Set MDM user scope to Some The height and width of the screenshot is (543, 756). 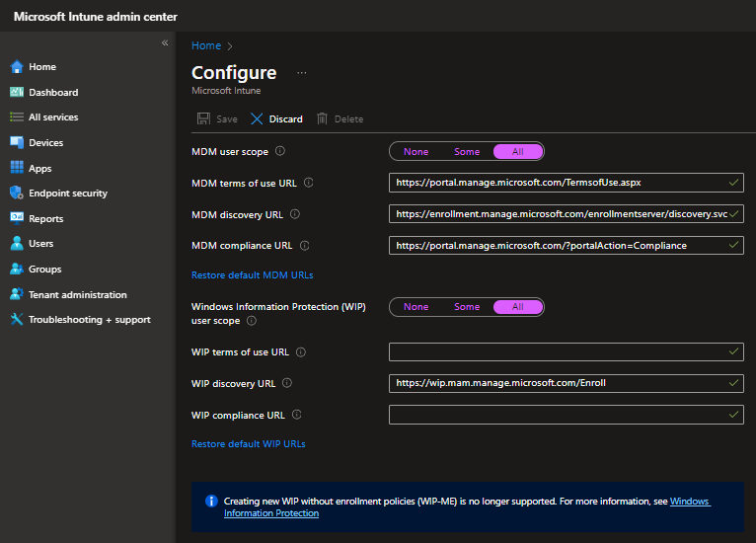click(467, 151)
